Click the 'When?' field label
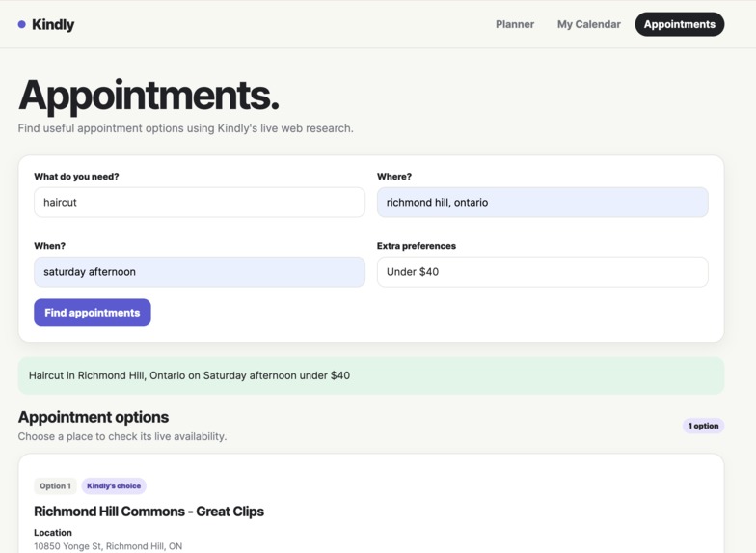The image size is (756, 553). pos(50,246)
